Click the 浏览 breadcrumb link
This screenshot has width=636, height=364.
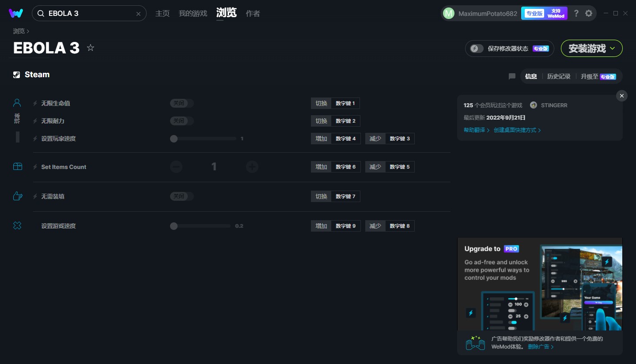(19, 31)
